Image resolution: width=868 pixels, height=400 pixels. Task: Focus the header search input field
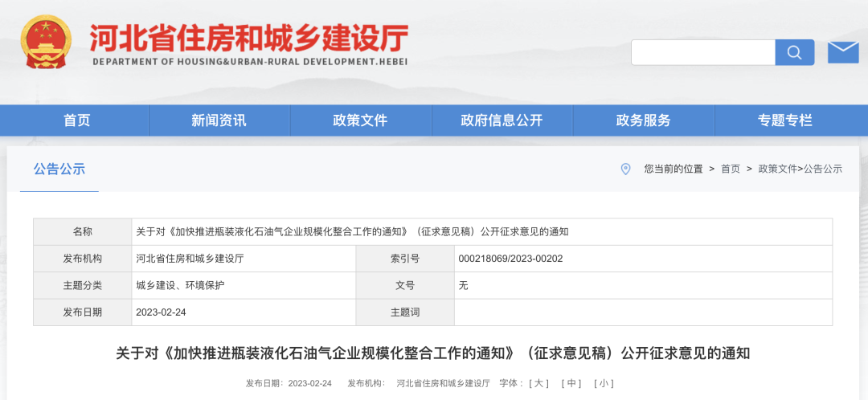coord(703,52)
